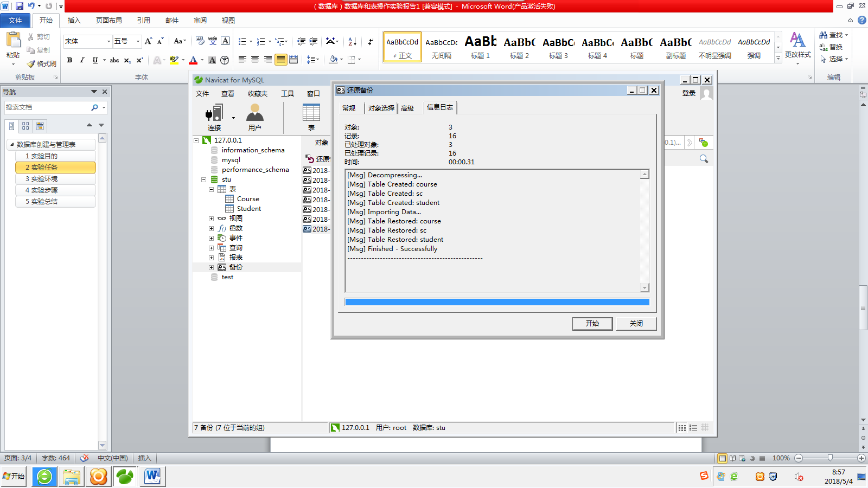868x488 pixels.
Task: Open the 常规 tab in restore dialog
Action: (x=349, y=108)
